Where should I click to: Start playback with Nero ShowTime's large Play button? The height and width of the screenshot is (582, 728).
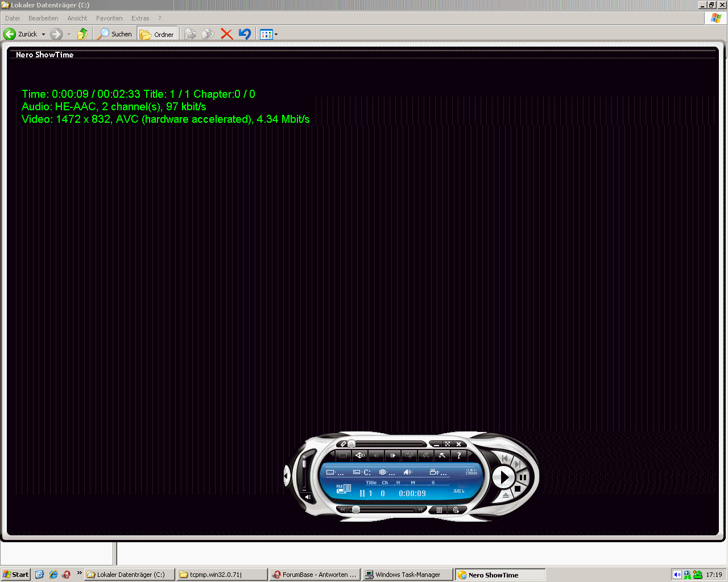tap(504, 477)
